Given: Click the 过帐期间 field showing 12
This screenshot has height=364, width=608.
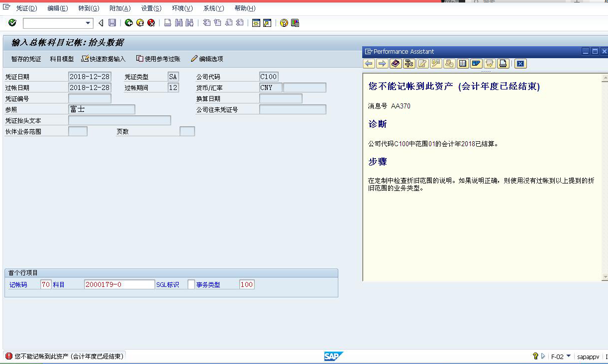Looking at the screenshot, I should [173, 87].
